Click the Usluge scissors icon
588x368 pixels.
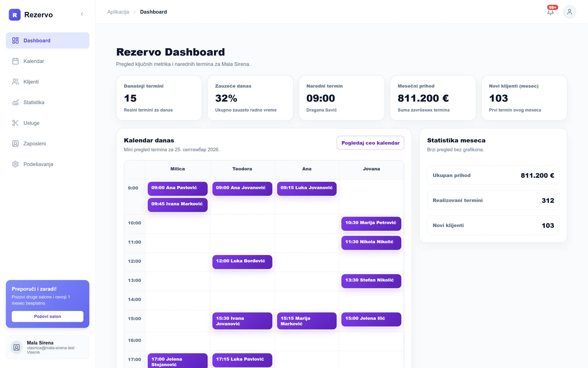coord(15,123)
